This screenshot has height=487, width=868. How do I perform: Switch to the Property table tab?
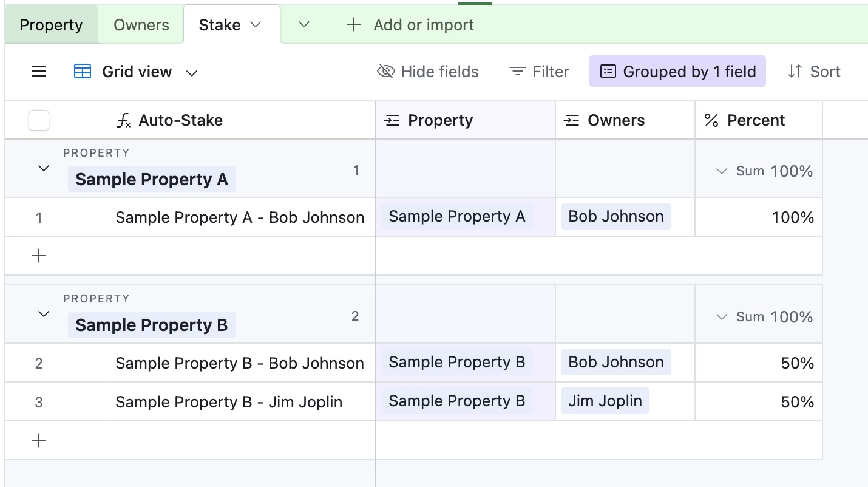51,25
